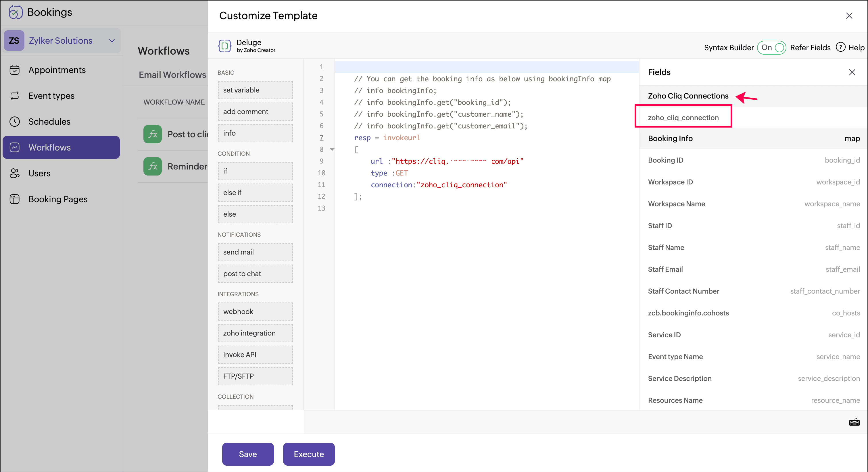This screenshot has height=472, width=868.
Task: Click the Refer Fields link
Action: tap(810, 47)
